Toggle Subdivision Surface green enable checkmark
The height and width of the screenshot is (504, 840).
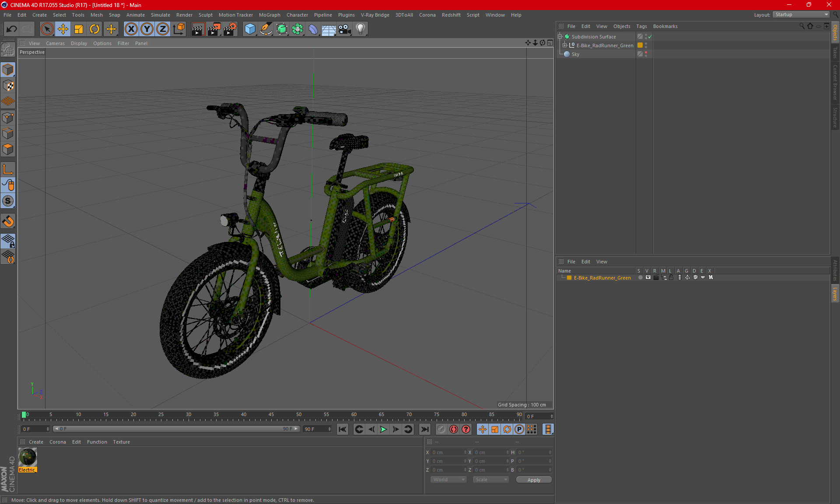pyautogui.click(x=650, y=37)
